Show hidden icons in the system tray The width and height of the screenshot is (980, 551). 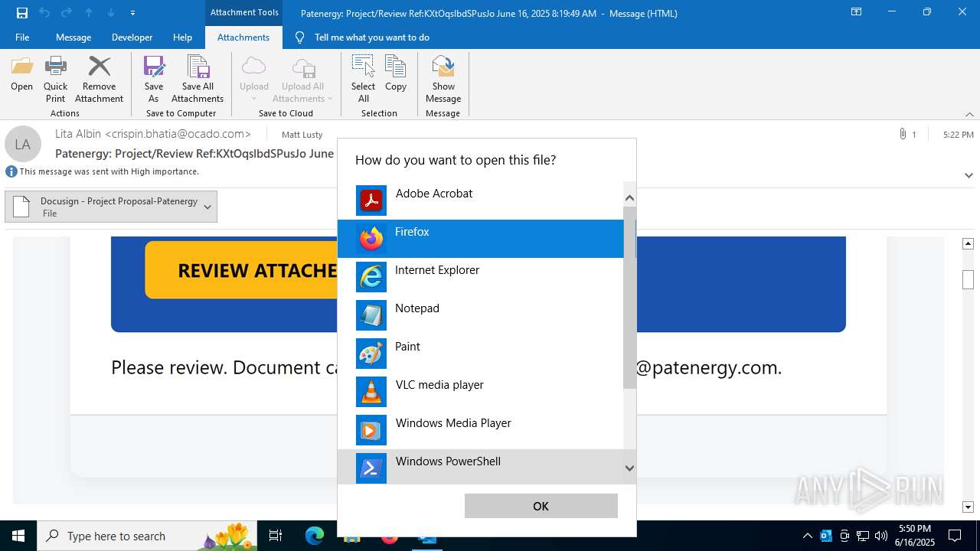807,536
